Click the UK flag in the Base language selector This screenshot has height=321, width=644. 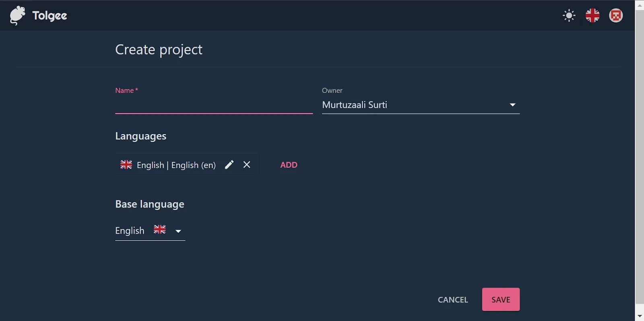click(x=160, y=230)
